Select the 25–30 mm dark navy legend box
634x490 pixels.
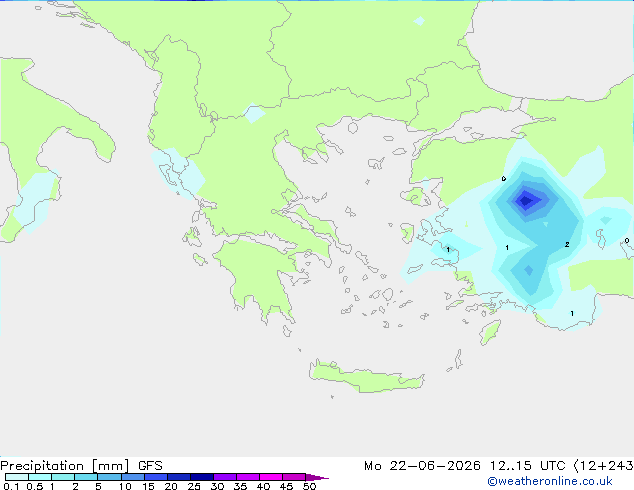point(202,477)
